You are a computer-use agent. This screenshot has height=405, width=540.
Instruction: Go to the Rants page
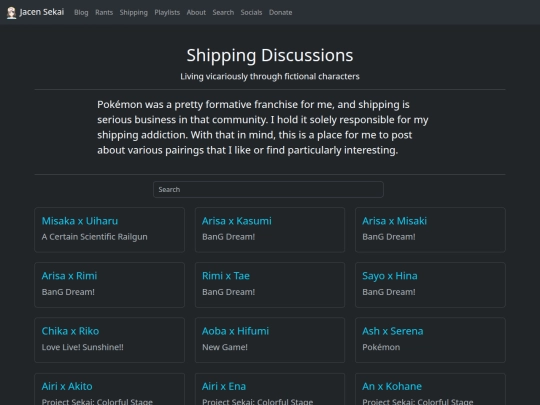pyautogui.click(x=104, y=12)
